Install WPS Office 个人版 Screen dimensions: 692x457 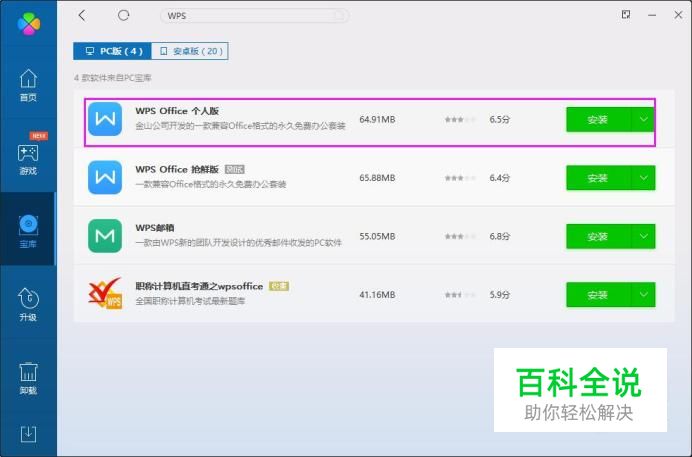click(x=598, y=120)
